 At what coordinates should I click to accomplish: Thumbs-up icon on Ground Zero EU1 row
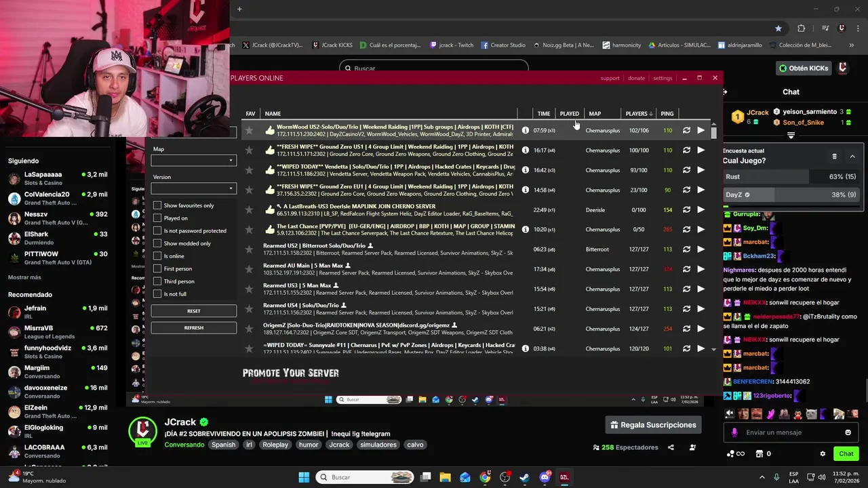click(270, 190)
